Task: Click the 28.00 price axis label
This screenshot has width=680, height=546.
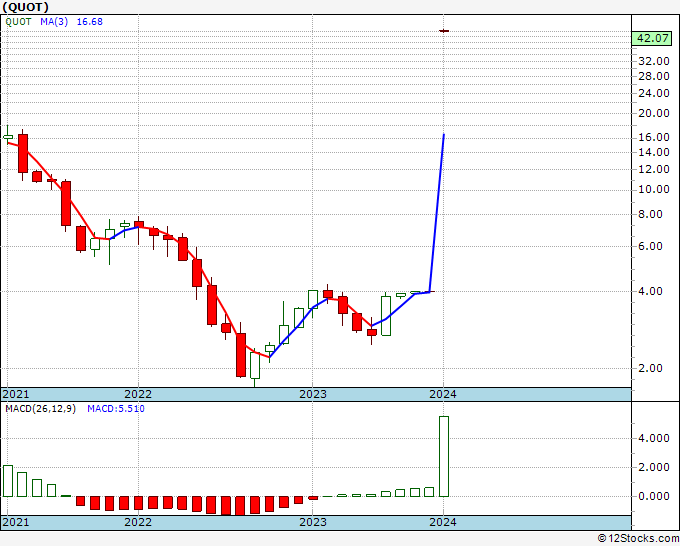Action: [654, 76]
